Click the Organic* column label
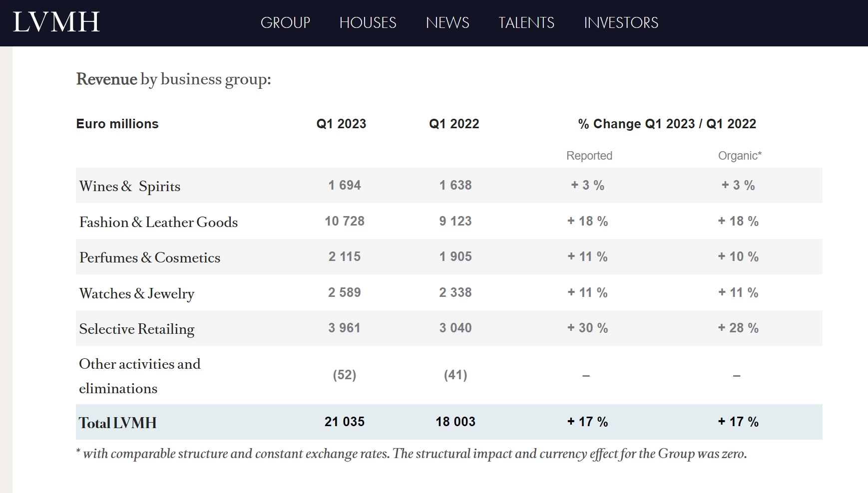Image resolution: width=868 pixels, height=493 pixels. click(740, 155)
